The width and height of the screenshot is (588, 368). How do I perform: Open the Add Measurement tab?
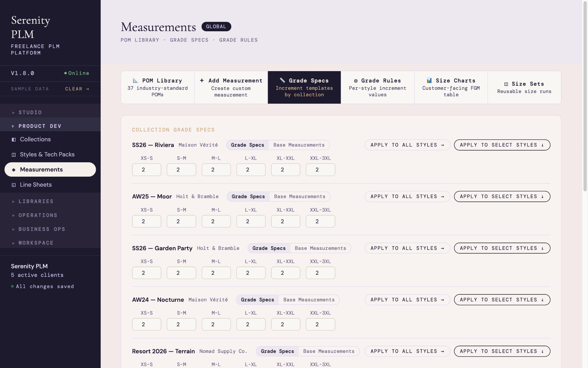click(231, 87)
